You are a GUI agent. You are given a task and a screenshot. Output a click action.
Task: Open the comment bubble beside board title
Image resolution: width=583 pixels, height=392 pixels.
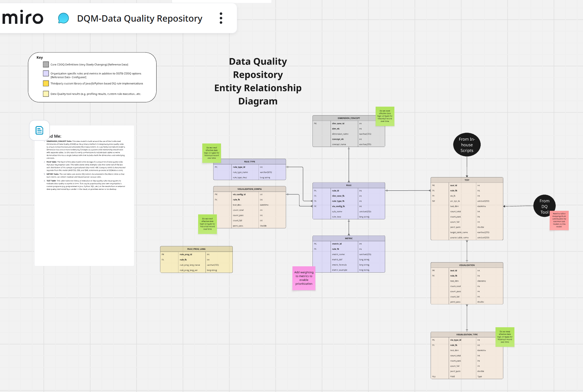pyautogui.click(x=63, y=18)
